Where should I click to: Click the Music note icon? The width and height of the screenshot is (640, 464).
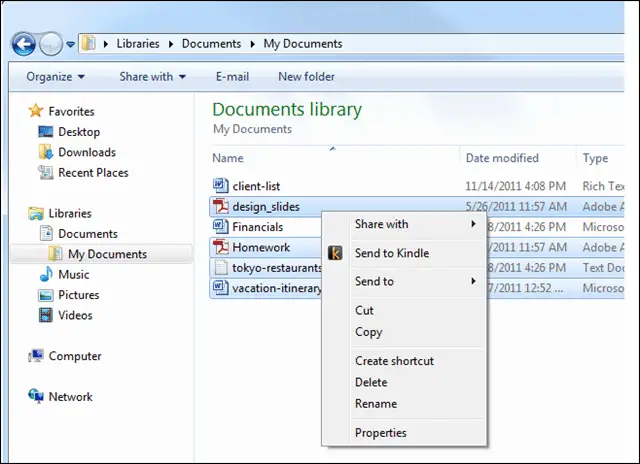pyautogui.click(x=46, y=274)
